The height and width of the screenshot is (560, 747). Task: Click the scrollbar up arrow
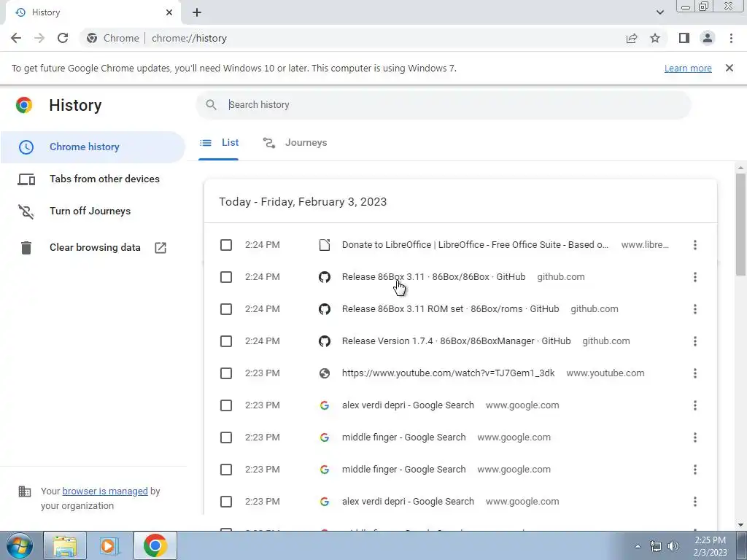click(740, 168)
